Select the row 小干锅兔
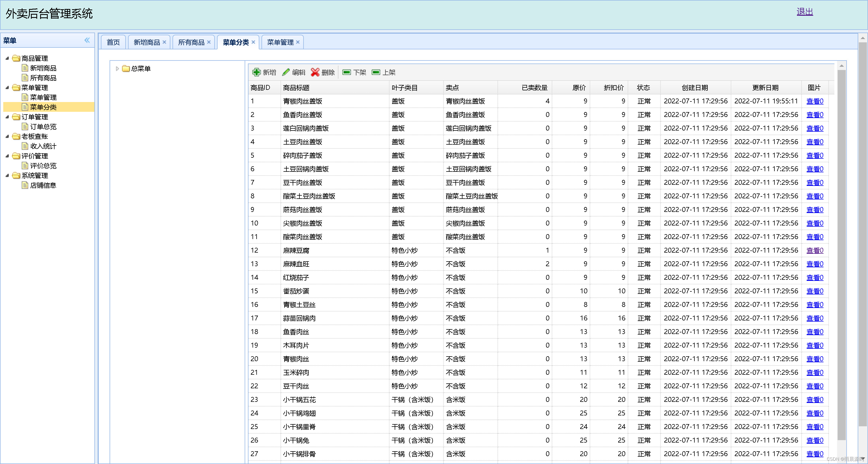The height and width of the screenshot is (464, 868). coord(538,440)
